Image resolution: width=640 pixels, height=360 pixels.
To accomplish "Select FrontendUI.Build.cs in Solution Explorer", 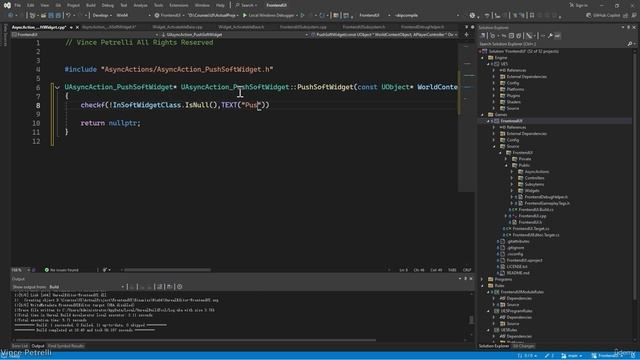I will tap(536, 210).
